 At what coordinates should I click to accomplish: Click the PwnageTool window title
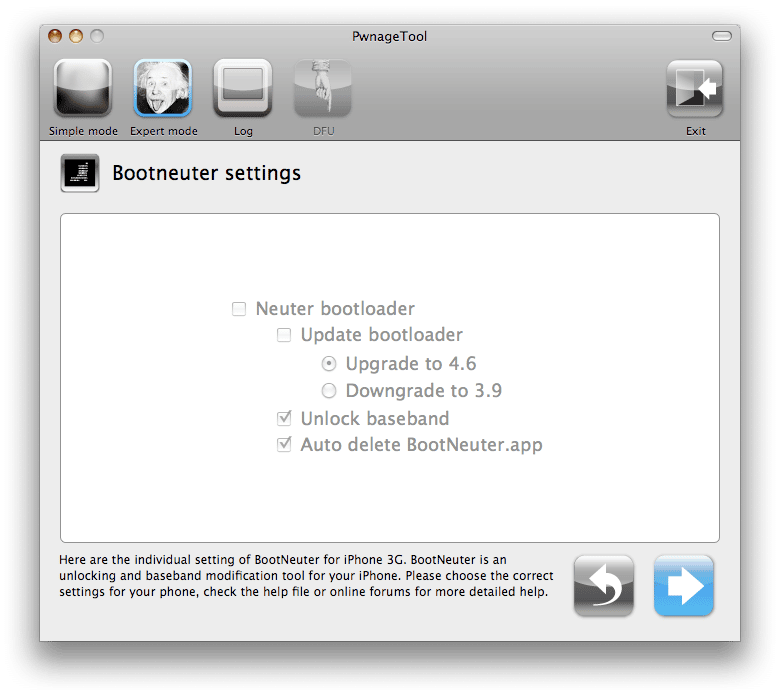(390, 36)
